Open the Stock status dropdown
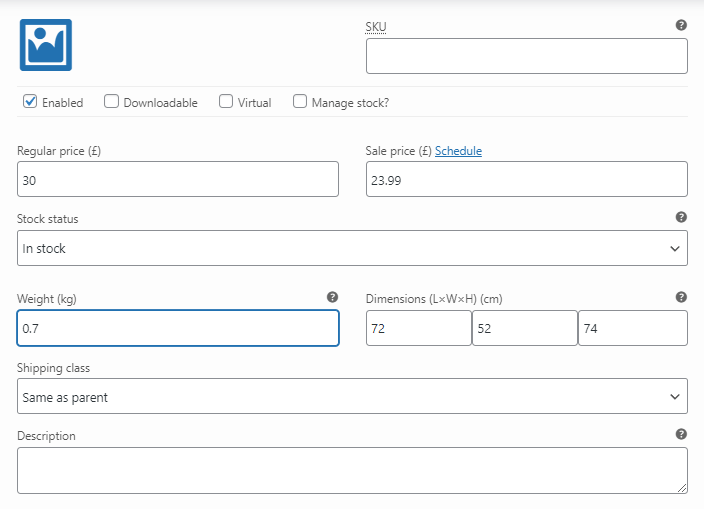Screen dimensions: 704x509 click(352, 248)
